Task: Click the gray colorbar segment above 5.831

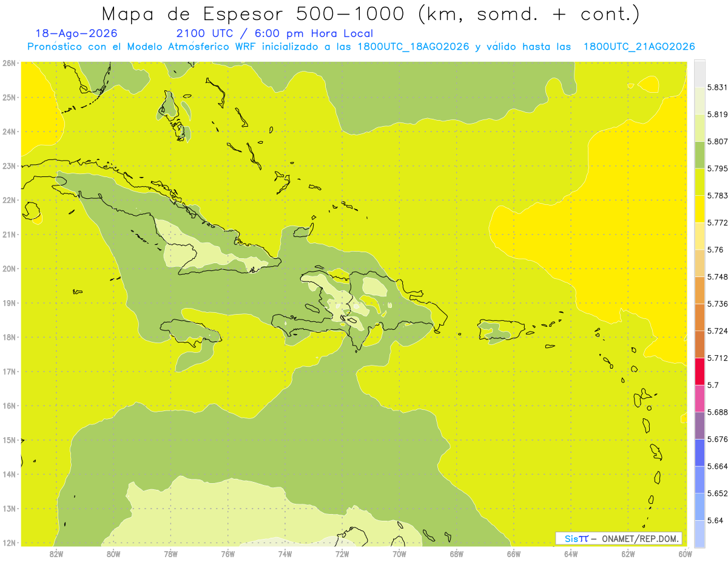Action: coord(699,73)
